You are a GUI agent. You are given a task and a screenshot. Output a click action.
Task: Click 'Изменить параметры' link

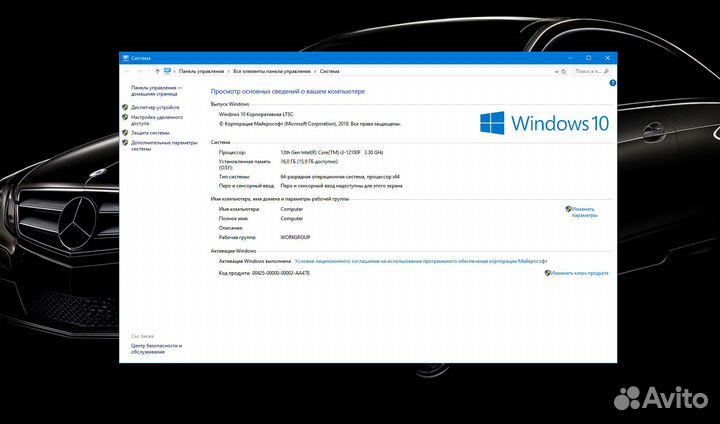tap(584, 212)
